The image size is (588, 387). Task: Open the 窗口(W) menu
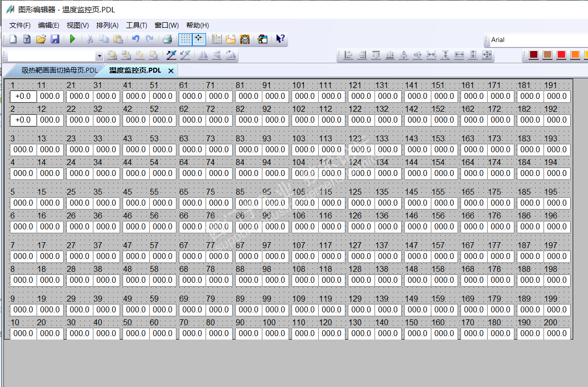167,26
